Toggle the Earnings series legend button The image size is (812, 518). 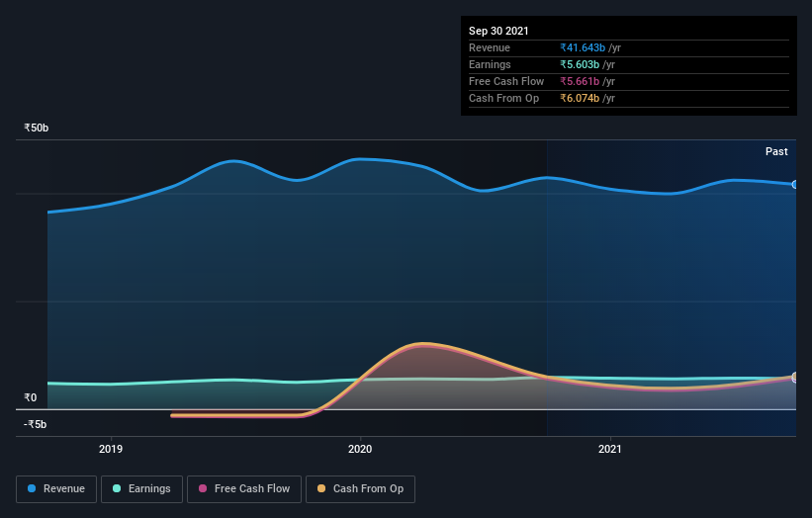tap(141, 489)
